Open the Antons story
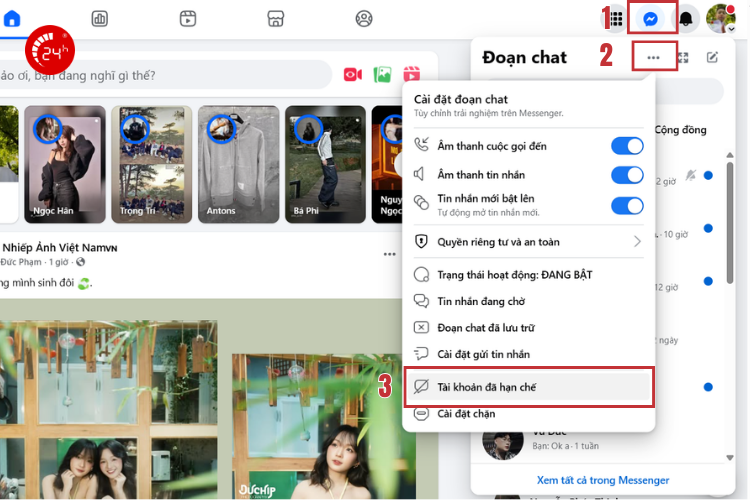This screenshot has height=500, width=750. pos(238,164)
